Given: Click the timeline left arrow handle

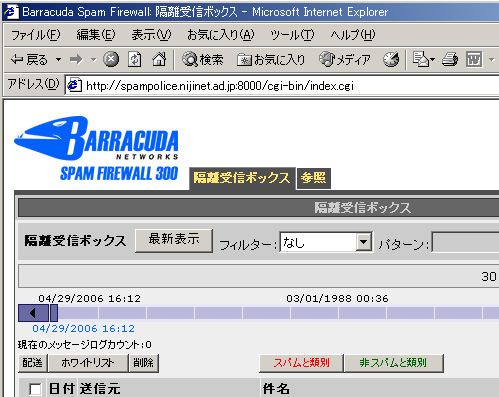Looking at the screenshot, I should coord(33,313).
